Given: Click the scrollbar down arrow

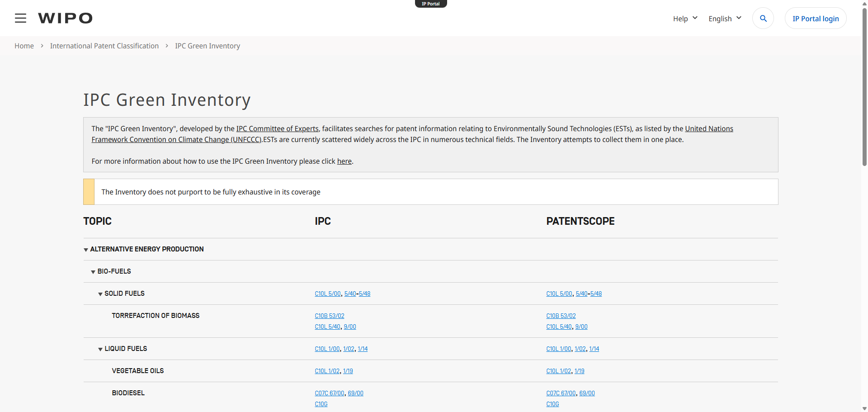Looking at the screenshot, I should tap(864, 408).
